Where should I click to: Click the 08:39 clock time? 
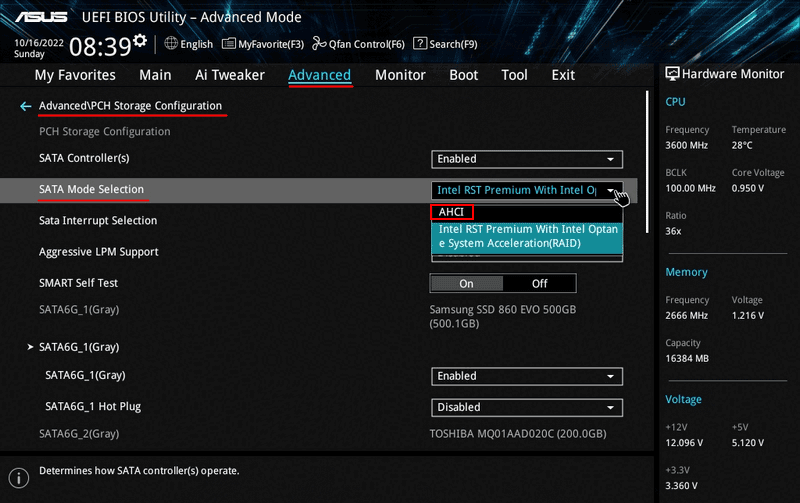point(100,47)
